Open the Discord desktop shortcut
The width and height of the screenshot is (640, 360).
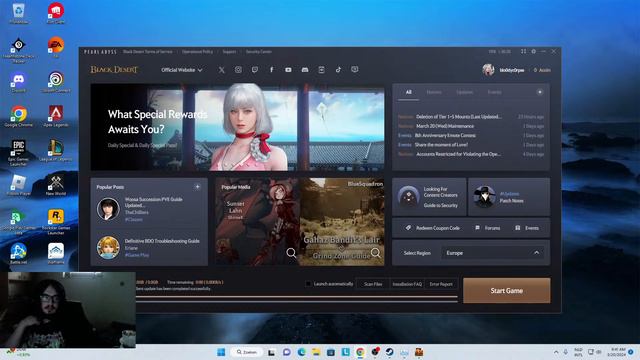tap(18, 81)
